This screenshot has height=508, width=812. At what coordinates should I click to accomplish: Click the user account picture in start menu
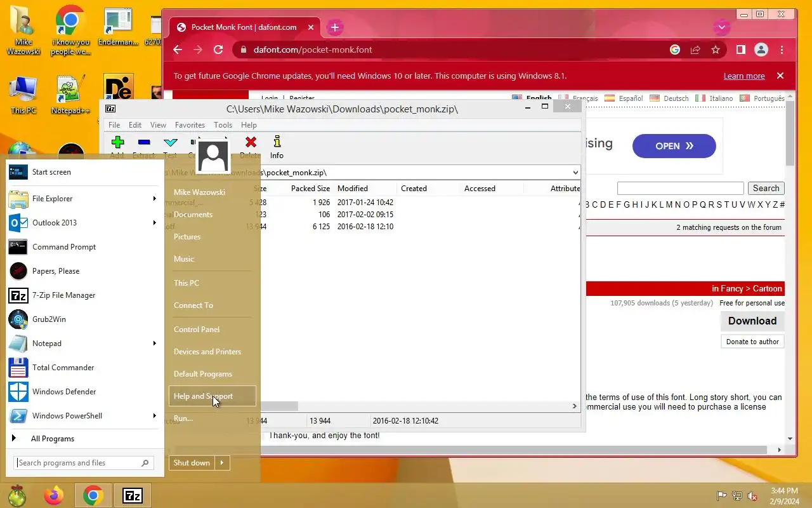pyautogui.click(x=213, y=156)
